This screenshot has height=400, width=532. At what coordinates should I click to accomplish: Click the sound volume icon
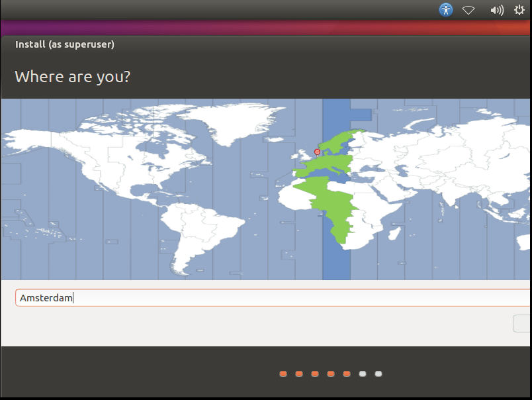point(496,10)
